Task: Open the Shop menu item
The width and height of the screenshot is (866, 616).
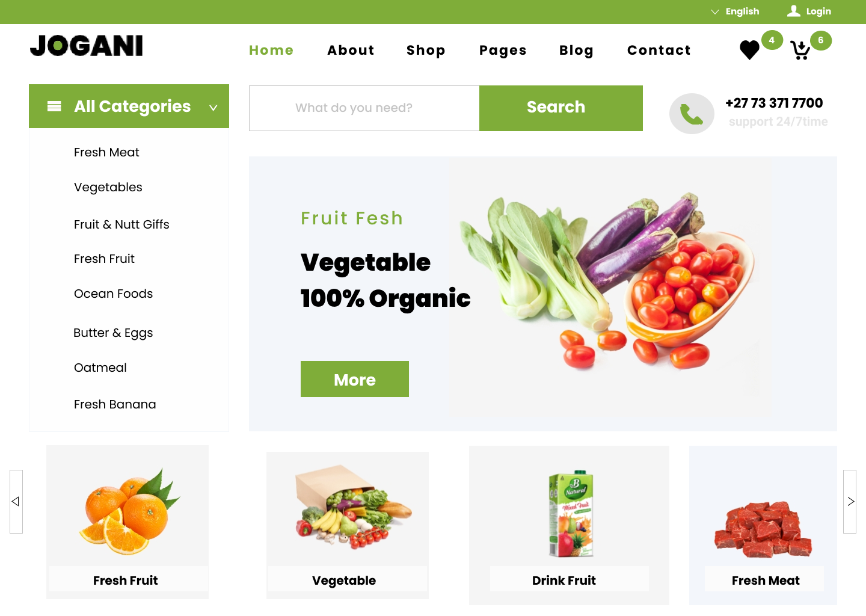Action: 426,51
